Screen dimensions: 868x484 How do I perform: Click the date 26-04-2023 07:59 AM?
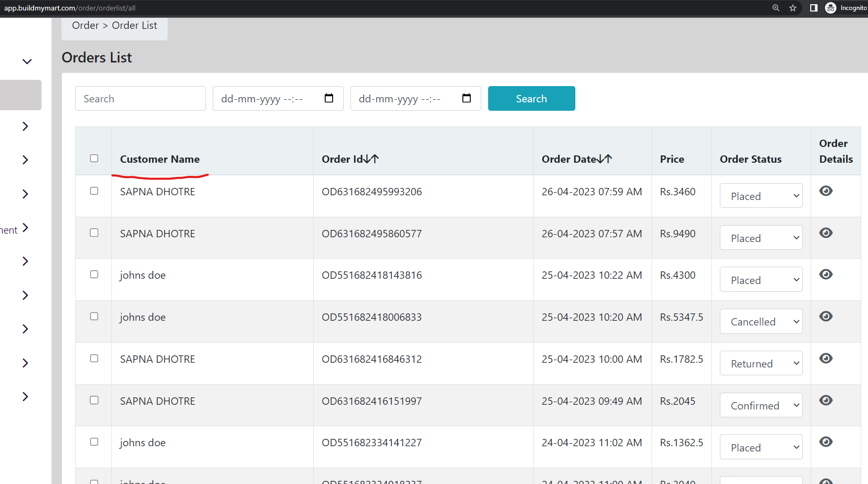(x=592, y=192)
